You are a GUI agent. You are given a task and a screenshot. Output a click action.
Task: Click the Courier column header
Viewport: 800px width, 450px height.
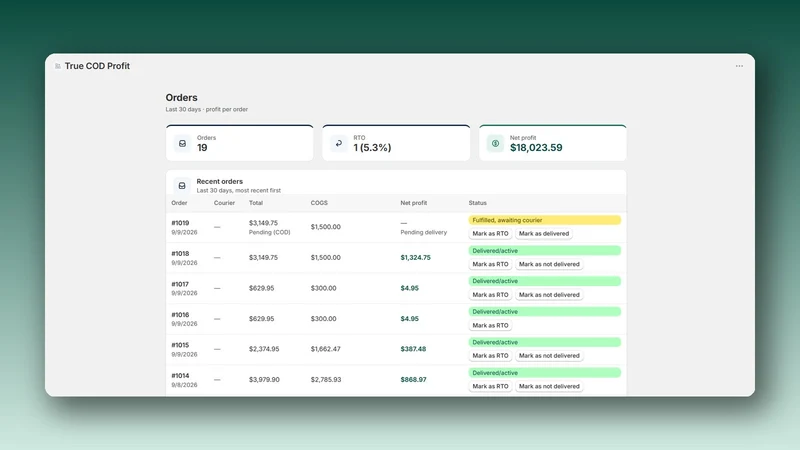coord(224,203)
